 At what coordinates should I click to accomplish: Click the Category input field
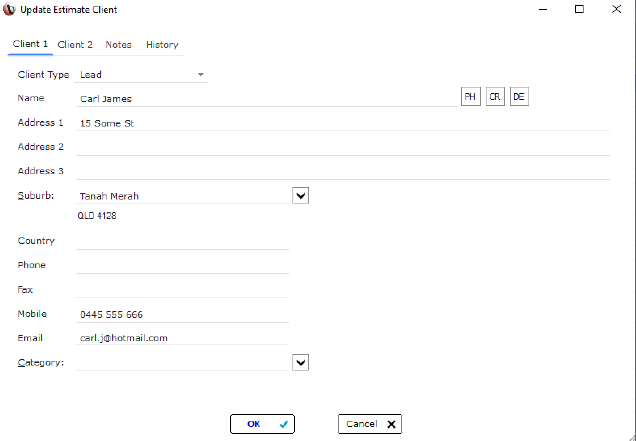(183, 363)
